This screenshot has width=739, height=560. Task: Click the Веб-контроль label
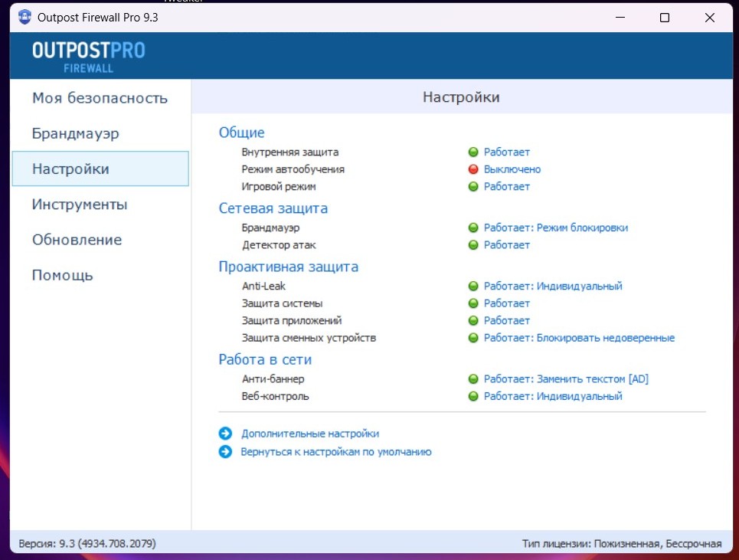point(275,396)
